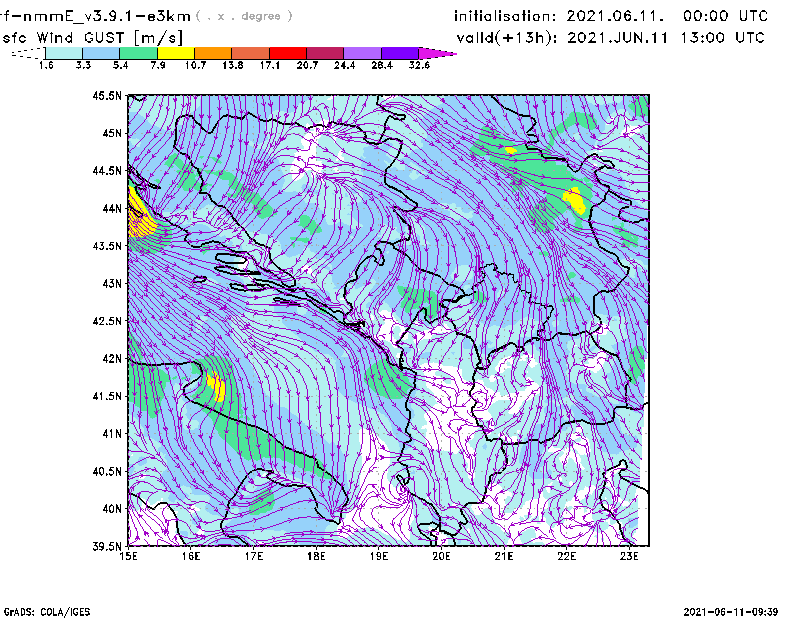This screenshot has width=800, height=618.
Task: Click the orange-yellow gust area at 15E 44N
Action: point(139,215)
